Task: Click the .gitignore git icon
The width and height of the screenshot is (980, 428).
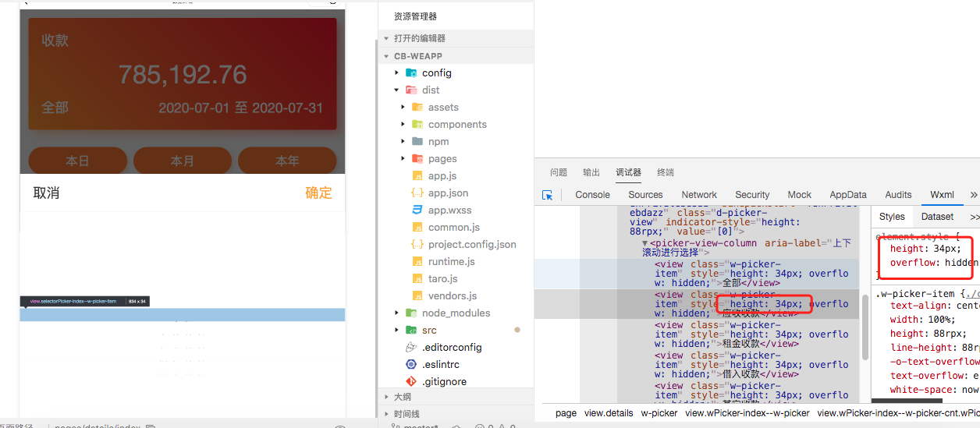Action: (411, 381)
